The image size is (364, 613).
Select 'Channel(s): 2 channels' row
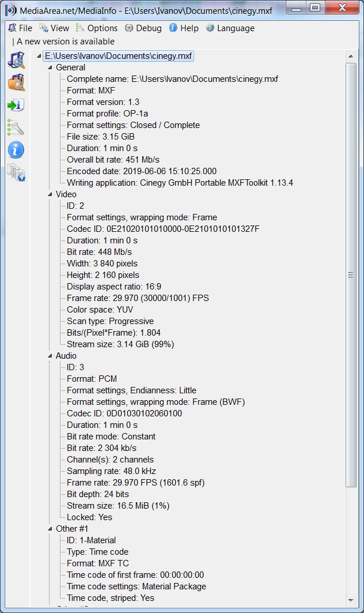tap(110, 460)
